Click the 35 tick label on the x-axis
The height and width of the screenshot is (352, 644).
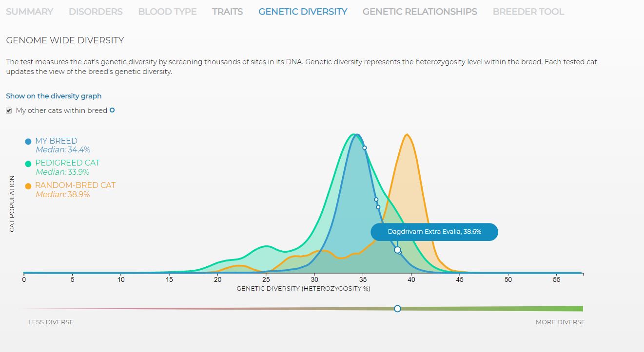(x=363, y=280)
